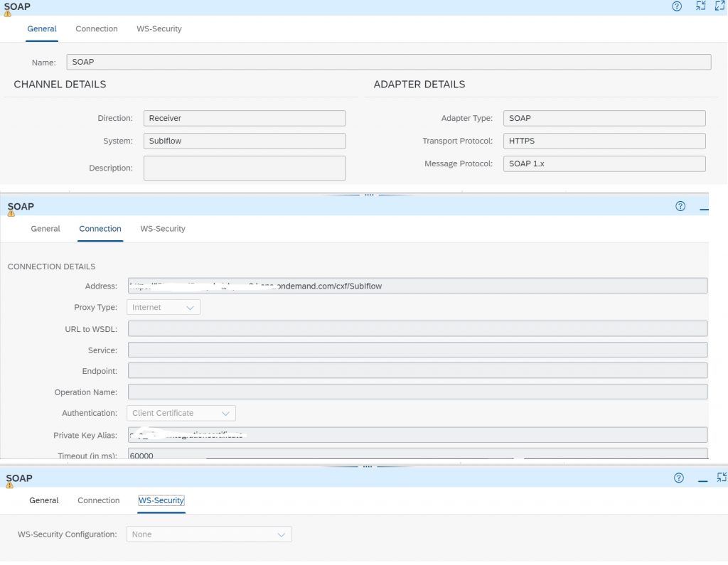Image resolution: width=728 pixels, height=565 pixels.
Task: Click the Service field
Action: (x=418, y=350)
